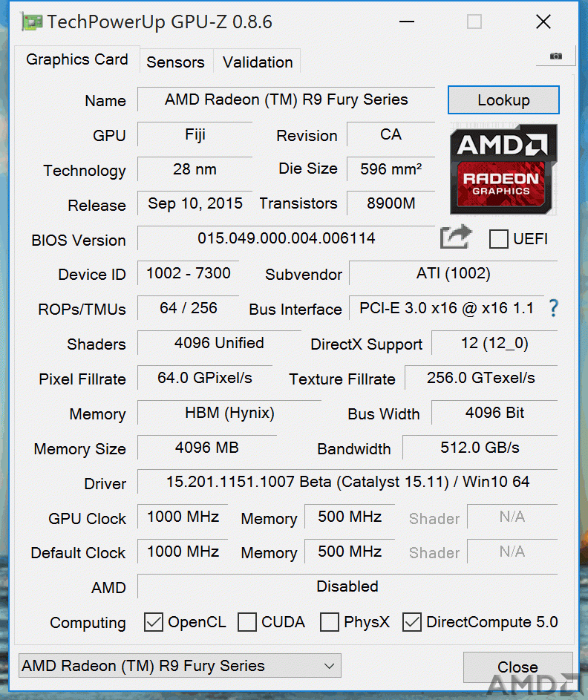Click the Shaders value 4096 Unified
The width and height of the screenshot is (588, 700).
point(219,343)
